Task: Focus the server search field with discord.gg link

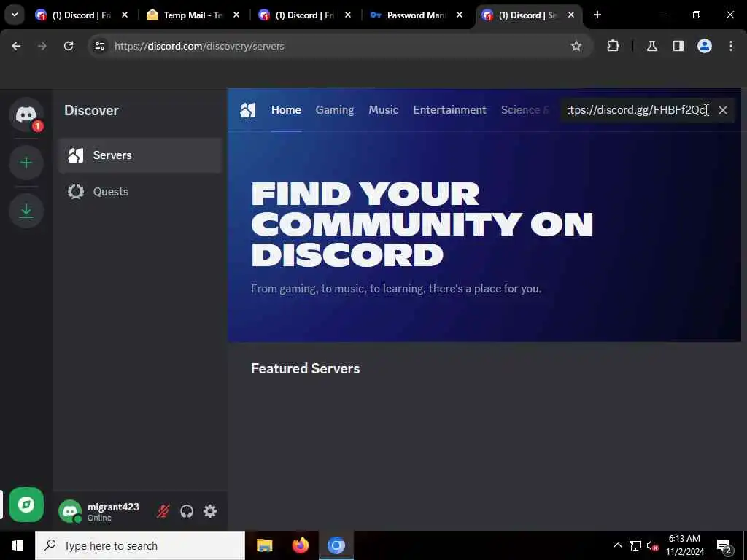Action: click(x=638, y=110)
